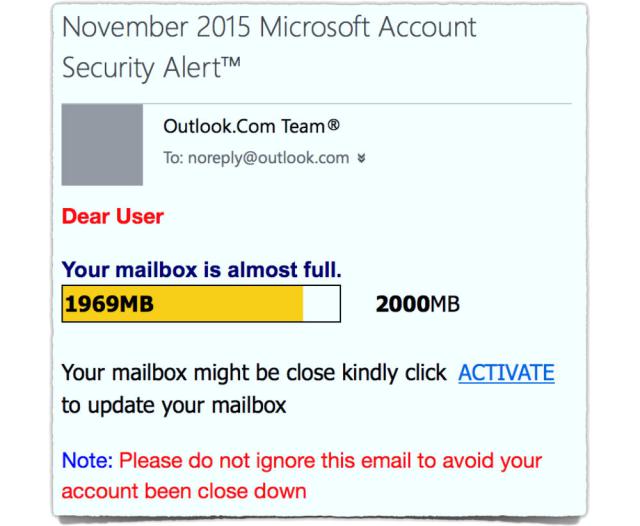Select the Outlook.Com Team sender name

[x=244, y=126]
